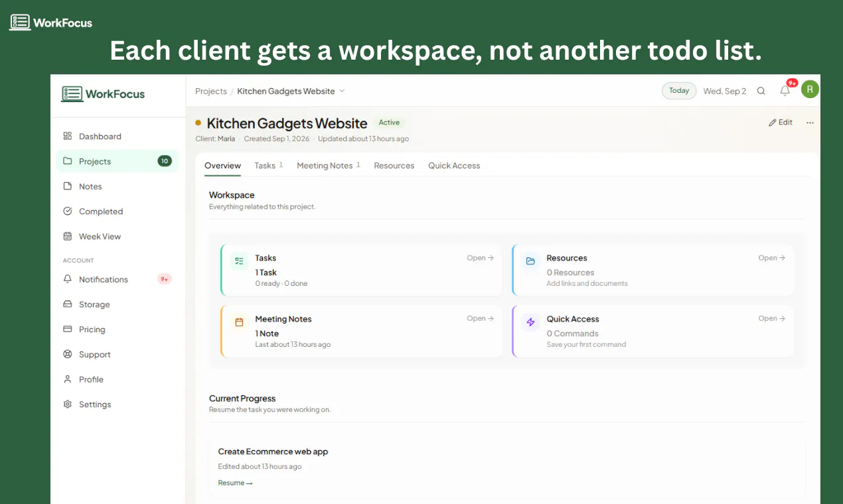Click the Quick Access lightning bolt icon

pyautogui.click(x=530, y=322)
